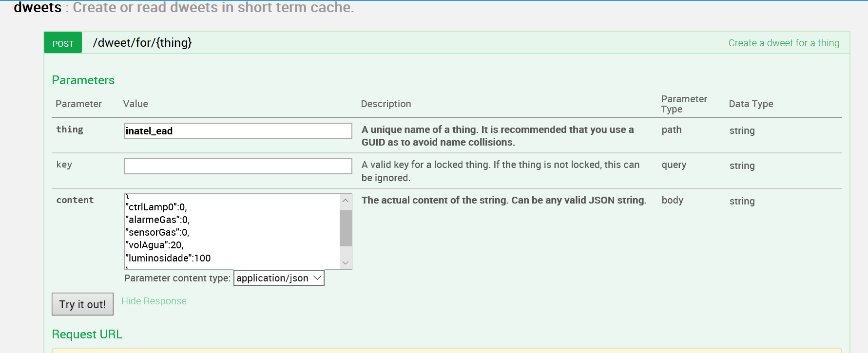Image resolution: width=868 pixels, height=353 pixels.
Task: Focus the thing input containing inatel_ead
Action: [x=237, y=130]
